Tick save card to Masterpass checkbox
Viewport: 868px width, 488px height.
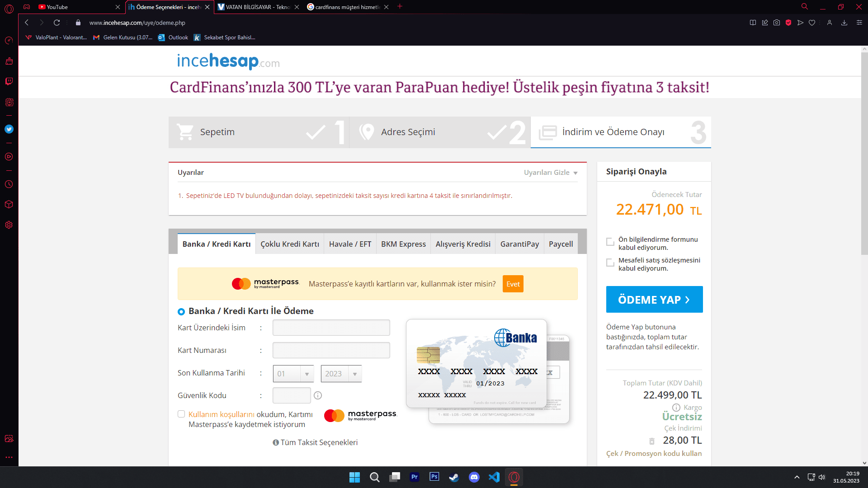181,414
